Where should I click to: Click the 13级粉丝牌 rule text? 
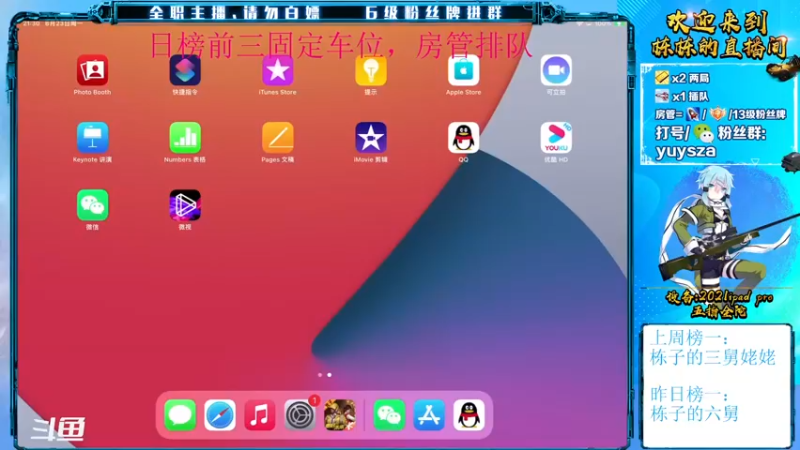[x=757, y=114]
